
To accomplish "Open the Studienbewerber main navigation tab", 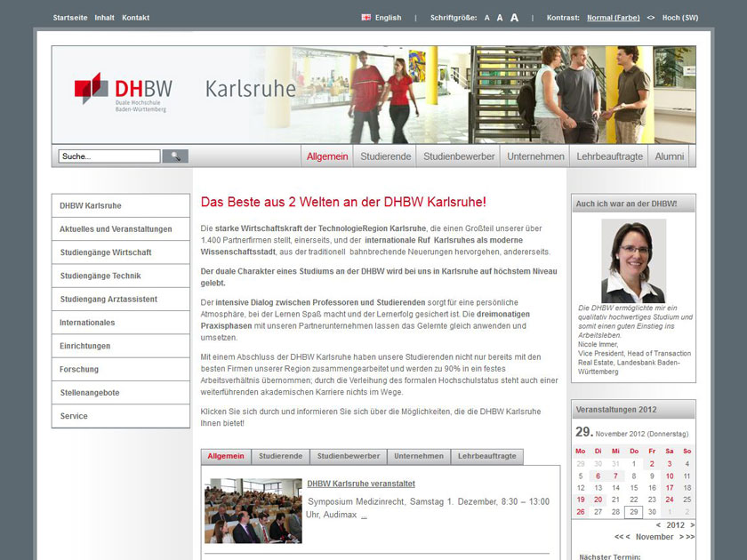I will pyautogui.click(x=459, y=156).
